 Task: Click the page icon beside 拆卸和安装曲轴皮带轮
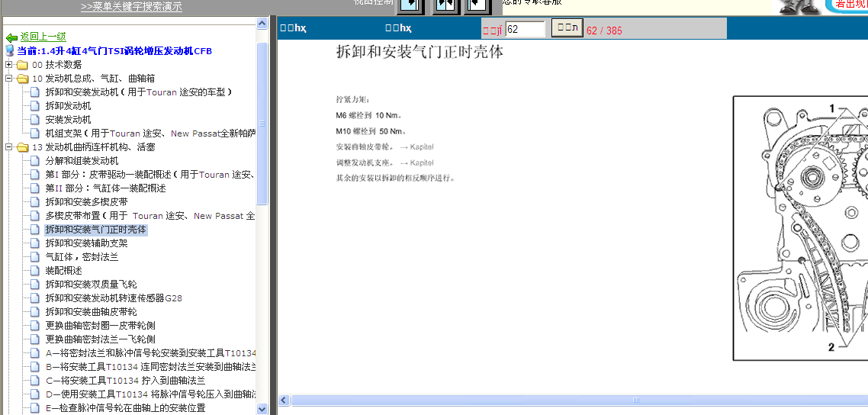pos(35,312)
